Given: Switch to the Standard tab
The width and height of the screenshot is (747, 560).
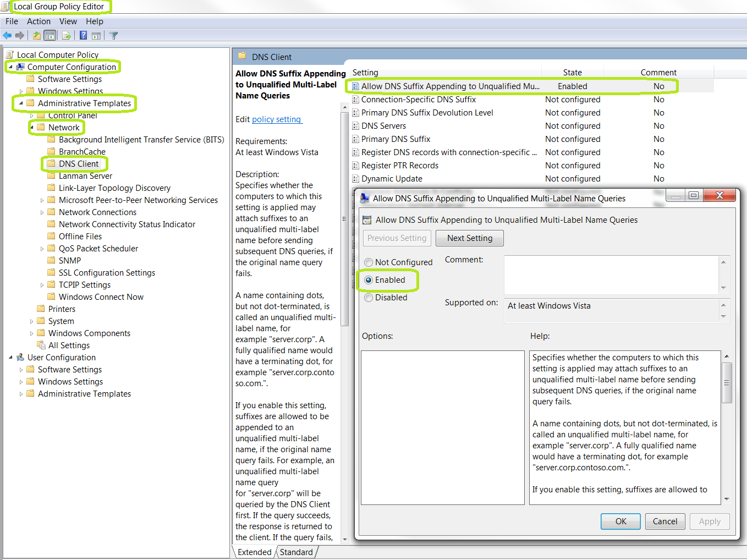Looking at the screenshot, I should click(296, 552).
